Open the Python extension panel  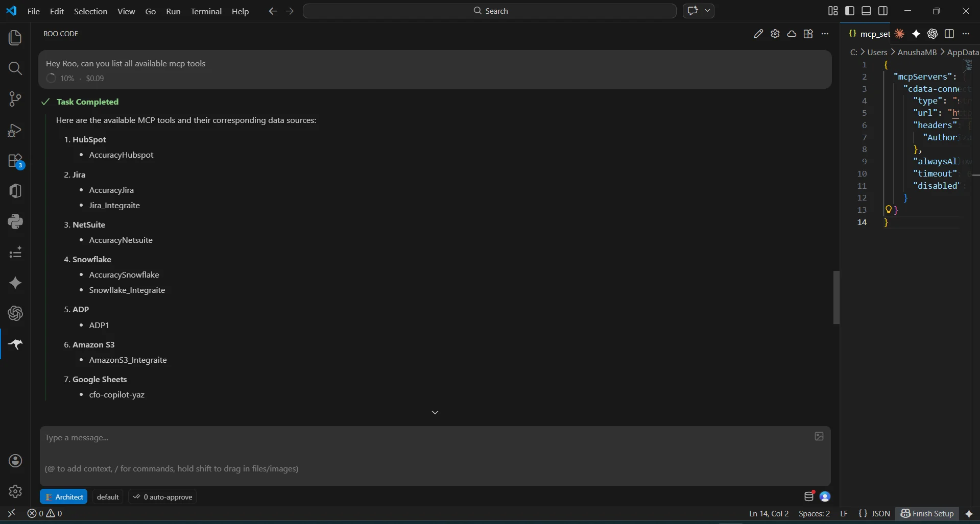click(15, 221)
